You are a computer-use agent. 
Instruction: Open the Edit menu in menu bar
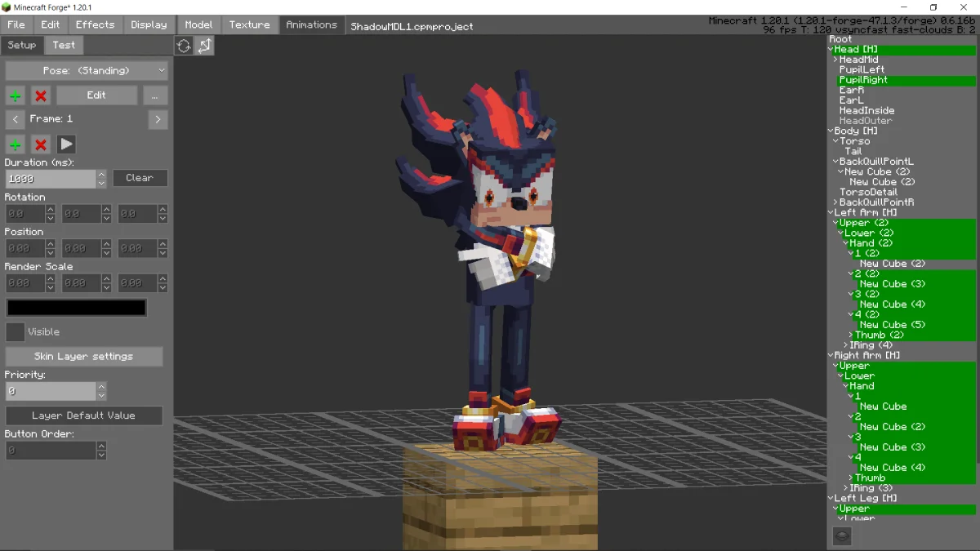[51, 24]
